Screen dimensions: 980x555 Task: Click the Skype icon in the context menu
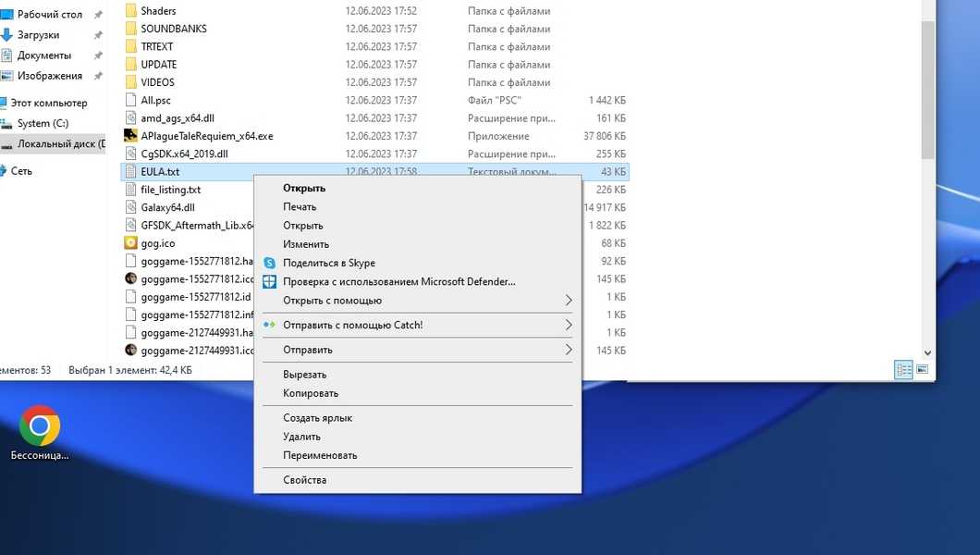(269, 264)
